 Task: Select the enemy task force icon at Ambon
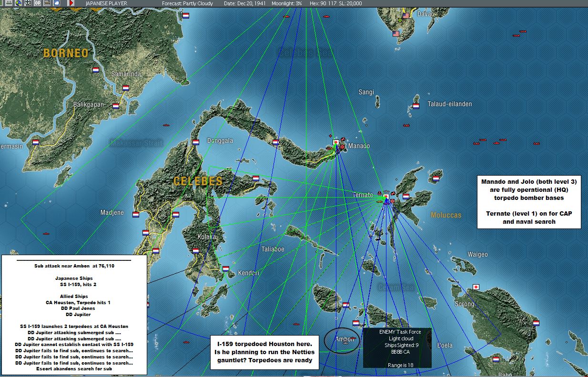point(352,339)
